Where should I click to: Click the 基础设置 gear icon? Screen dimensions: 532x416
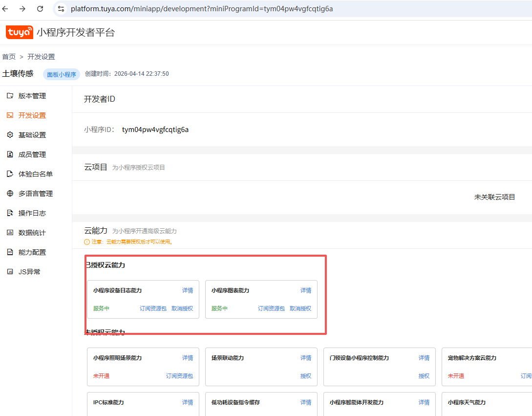[x=10, y=135]
